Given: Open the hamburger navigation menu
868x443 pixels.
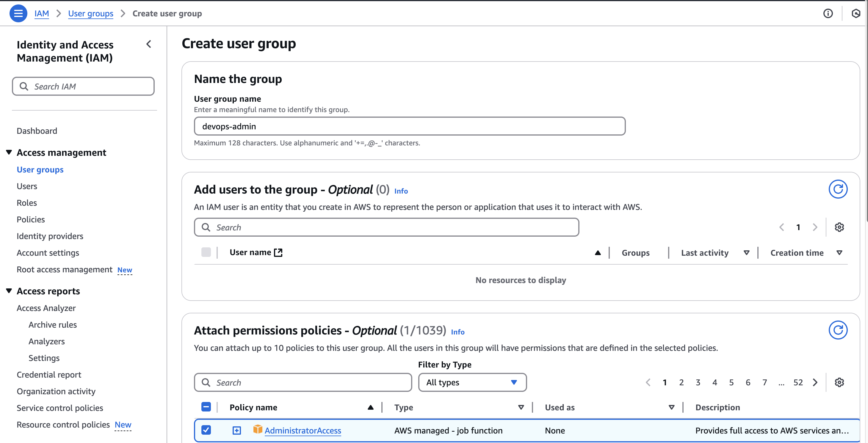Looking at the screenshot, I should pos(18,13).
